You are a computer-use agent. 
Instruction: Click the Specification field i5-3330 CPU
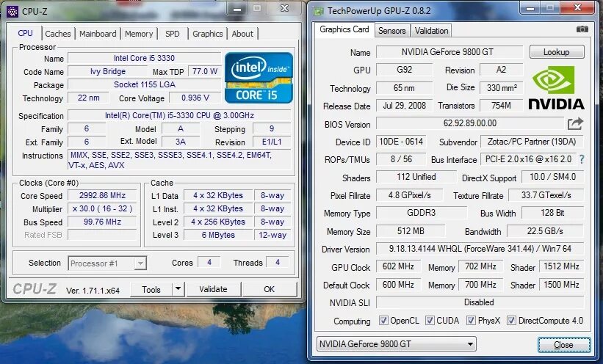click(179, 115)
